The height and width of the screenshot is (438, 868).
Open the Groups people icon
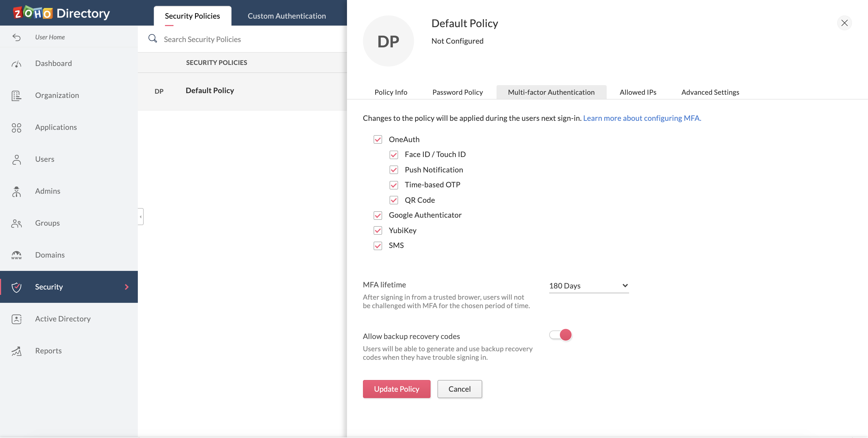point(16,223)
